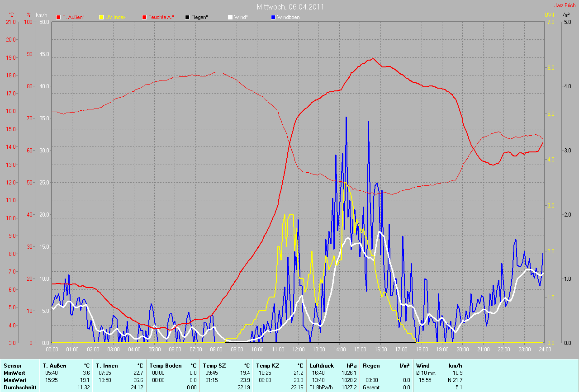Click the blue Windböen legend swatch
This screenshot has height=392, width=579.
point(273,17)
